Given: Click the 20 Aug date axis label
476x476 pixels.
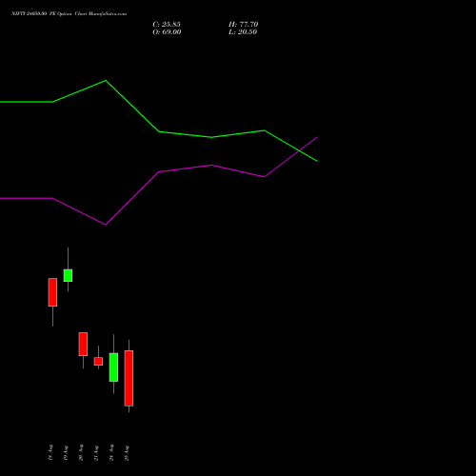Looking at the screenshot, I should pos(81,452).
